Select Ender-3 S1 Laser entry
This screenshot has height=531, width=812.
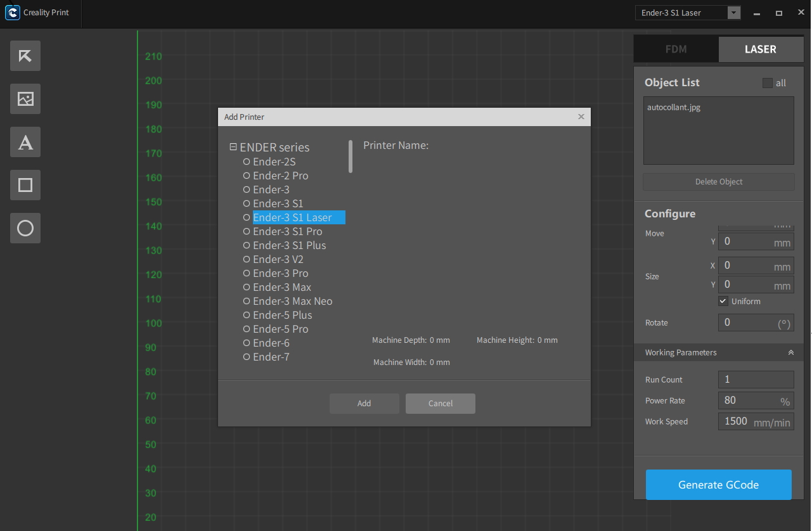pyautogui.click(x=294, y=217)
